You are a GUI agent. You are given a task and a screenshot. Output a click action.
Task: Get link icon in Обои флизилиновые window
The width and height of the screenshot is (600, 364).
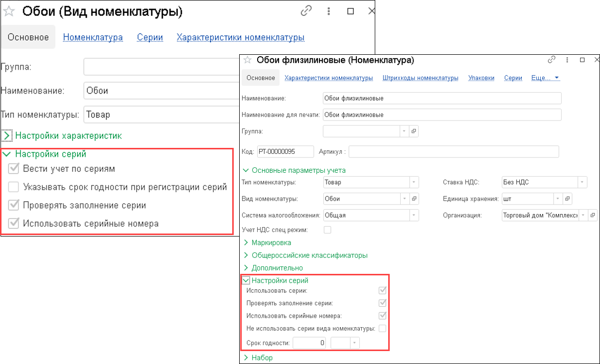pyautogui.click(x=552, y=60)
